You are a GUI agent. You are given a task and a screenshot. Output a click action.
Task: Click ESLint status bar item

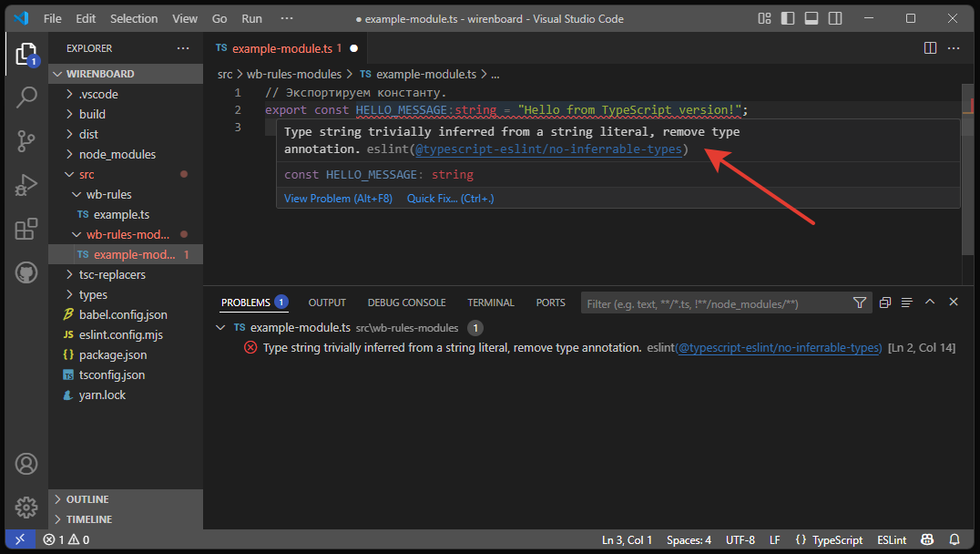coord(892,539)
